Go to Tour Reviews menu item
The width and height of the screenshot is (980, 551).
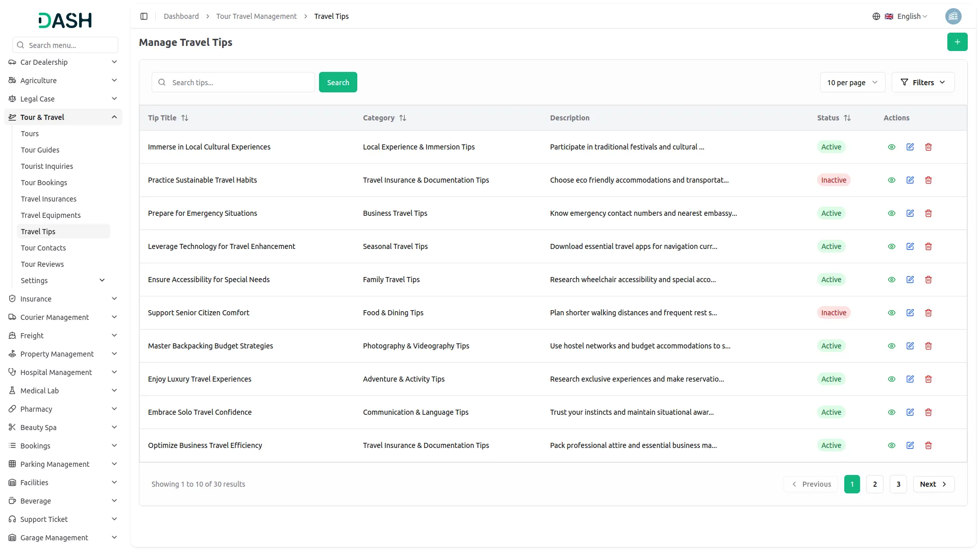coord(42,264)
